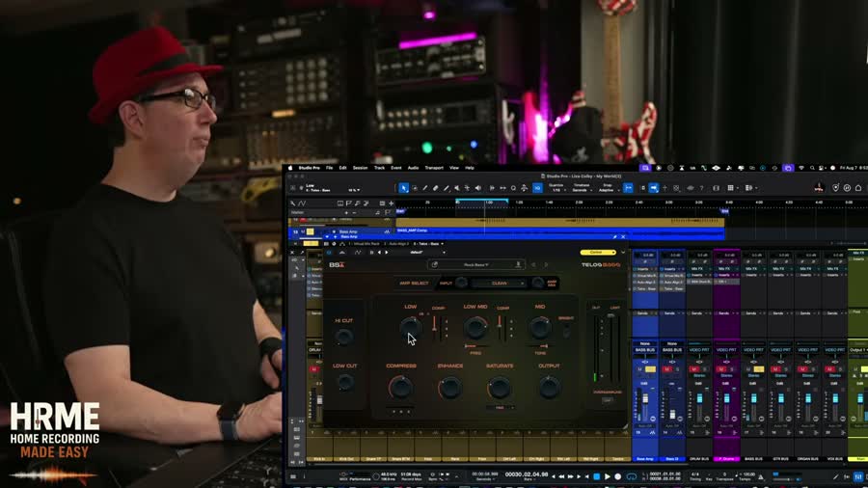Screen dimensions: 868x488
Task: Toggle the Bright switch
Action: coord(566,331)
